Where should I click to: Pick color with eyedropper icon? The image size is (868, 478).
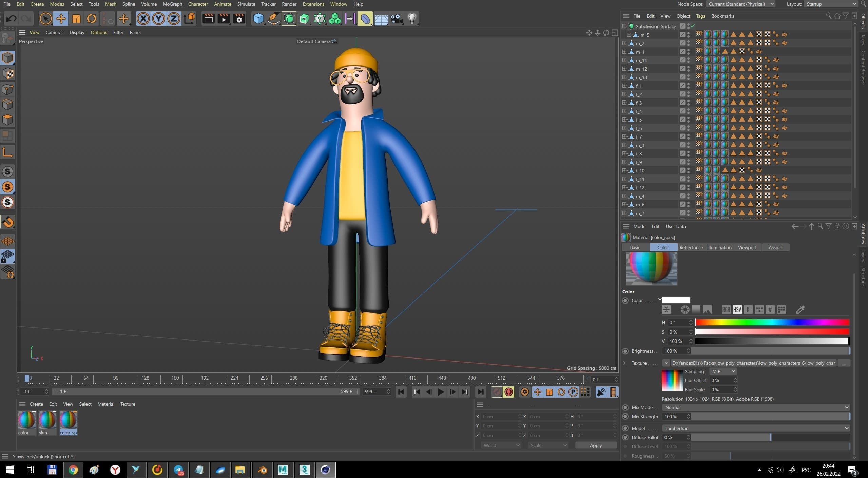click(800, 310)
